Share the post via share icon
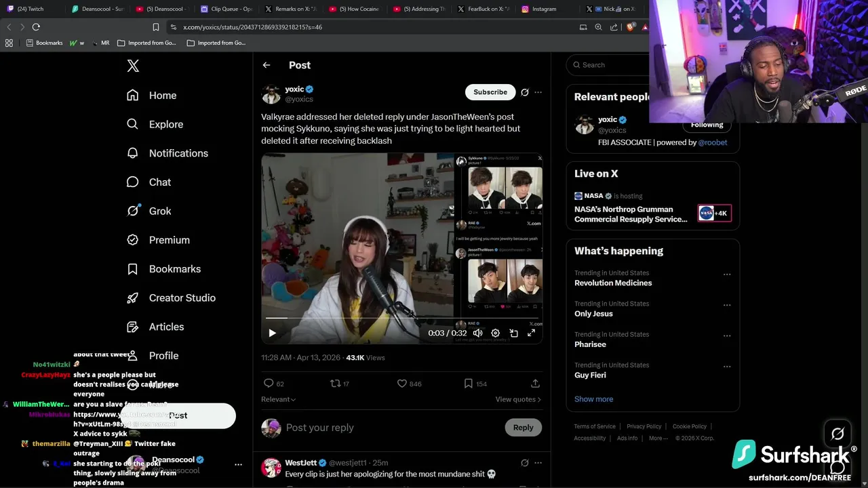The width and height of the screenshot is (868, 488). pos(535,384)
